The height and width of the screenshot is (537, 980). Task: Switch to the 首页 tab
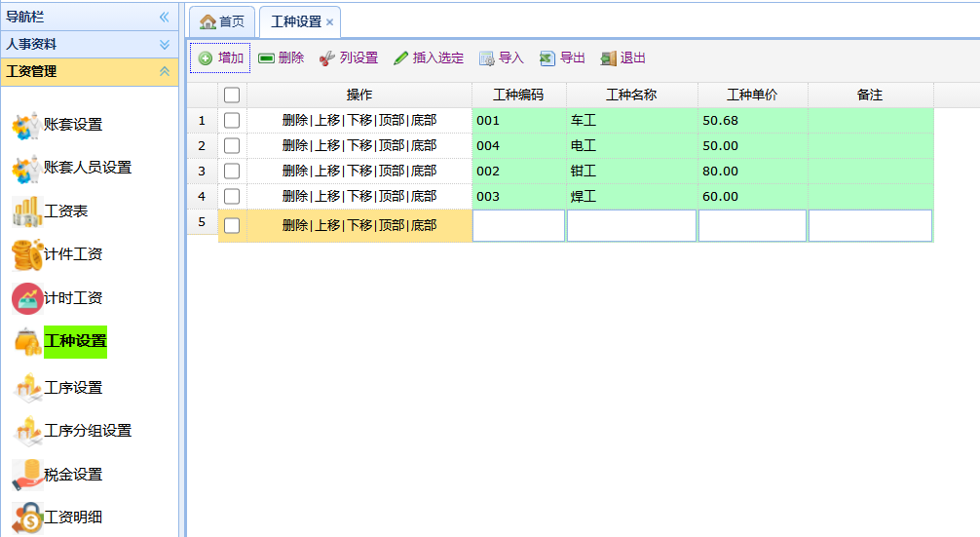(x=222, y=21)
